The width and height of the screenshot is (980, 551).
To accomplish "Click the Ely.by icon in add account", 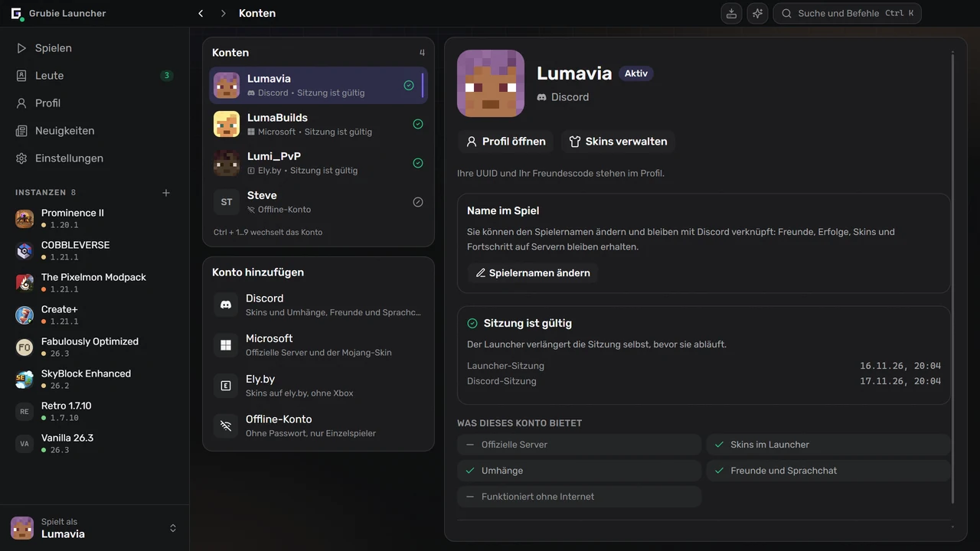I will [226, 386].
